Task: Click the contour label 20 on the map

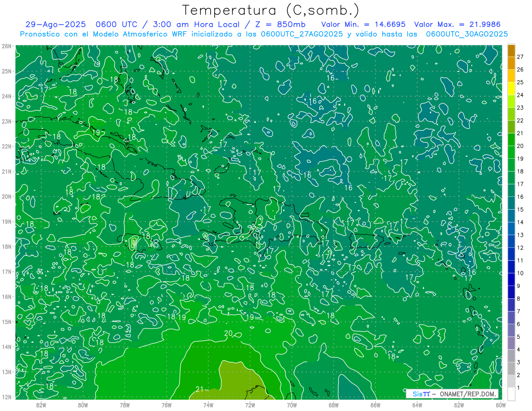Action: (229, 333)
